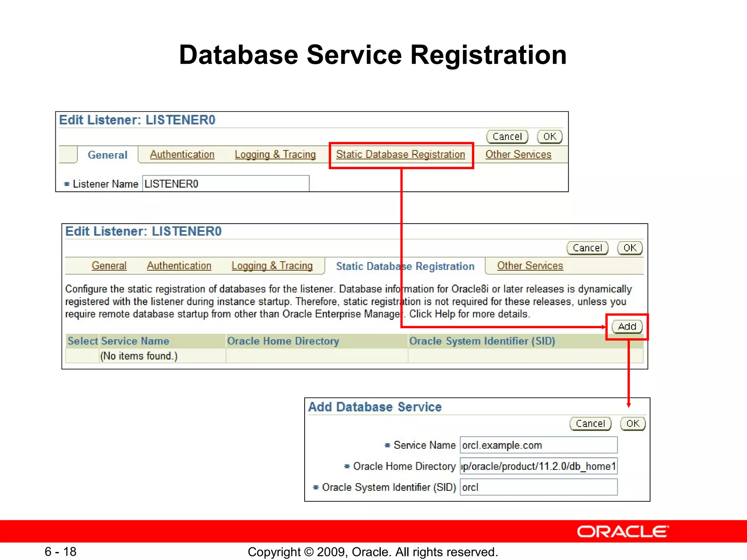The image size is (747, 560).
Task: Click OK in Add Database Service panel
Action: click(633, 424)
